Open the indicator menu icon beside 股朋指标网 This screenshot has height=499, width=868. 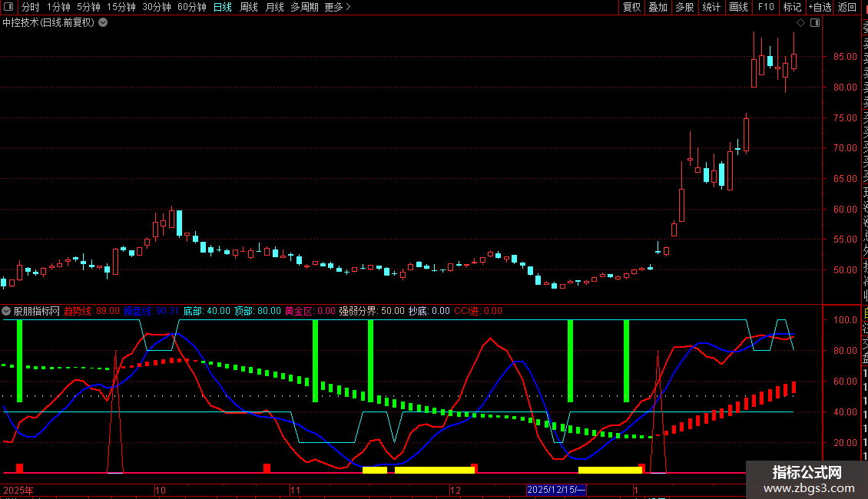click(x=6, y=311)
